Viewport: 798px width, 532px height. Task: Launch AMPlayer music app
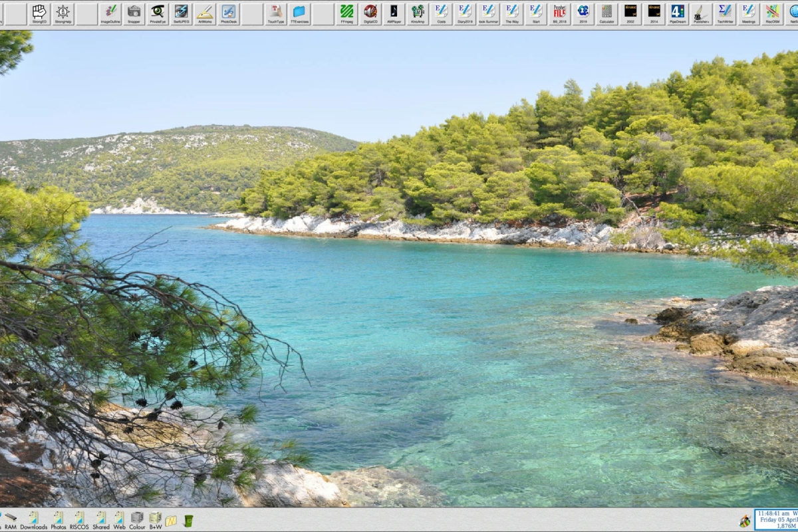(x=394, y=14)
